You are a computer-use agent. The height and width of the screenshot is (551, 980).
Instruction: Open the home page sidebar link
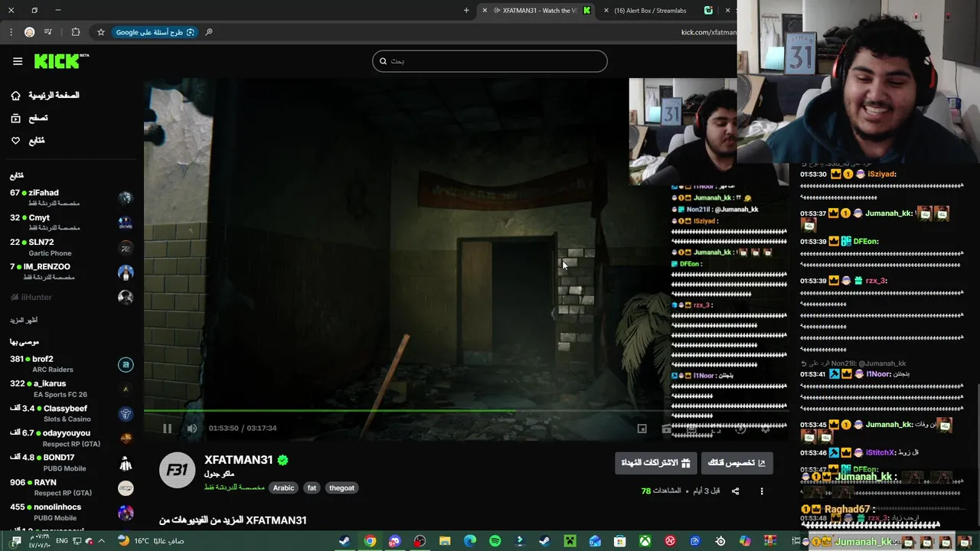pos(46,95)
